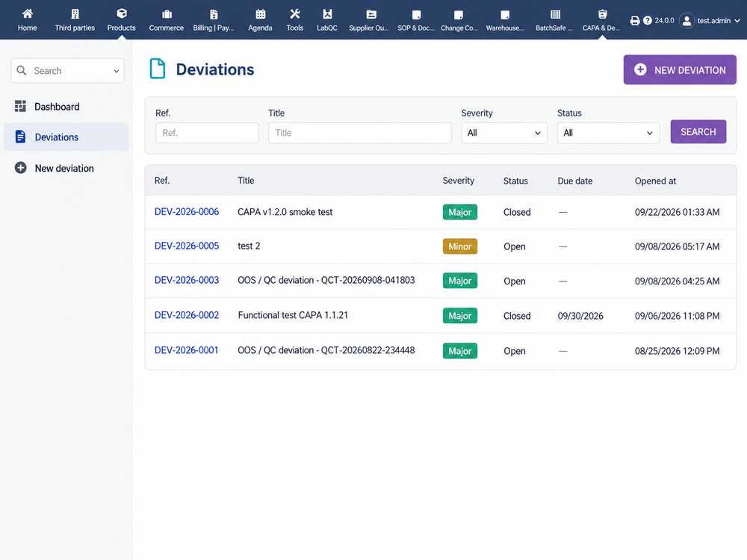
Task: Open the Products cube icon
Action: 122,13
